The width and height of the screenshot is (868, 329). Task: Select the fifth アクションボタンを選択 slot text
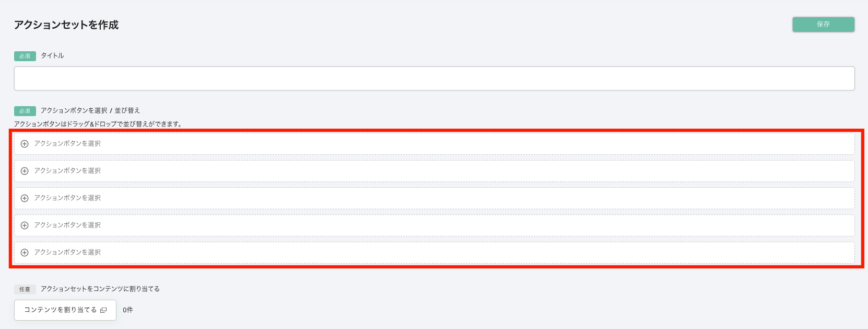[67, 252]
